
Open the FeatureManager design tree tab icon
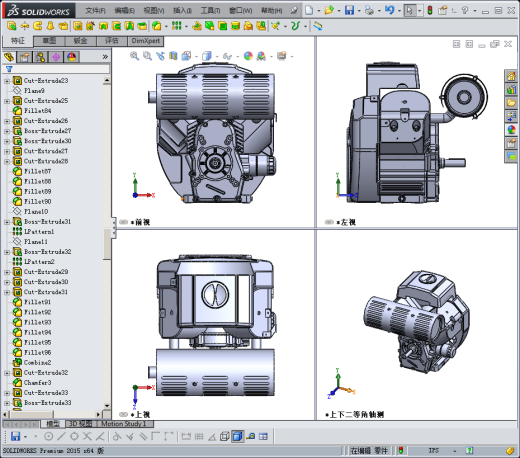[9, 57]
